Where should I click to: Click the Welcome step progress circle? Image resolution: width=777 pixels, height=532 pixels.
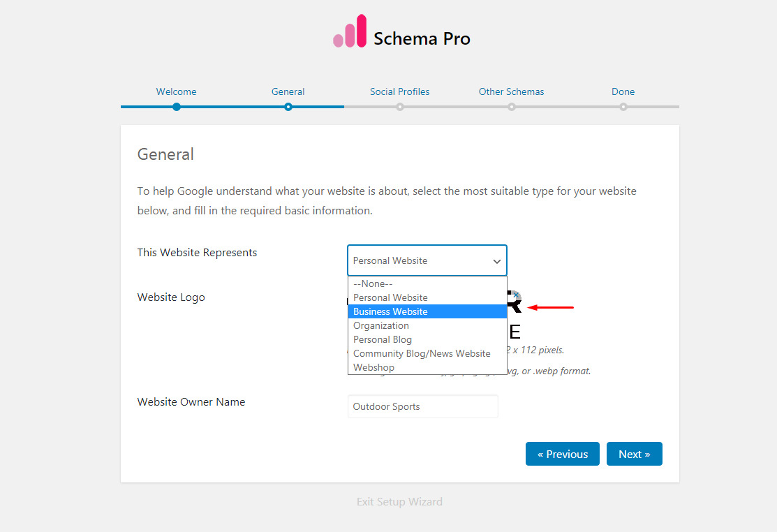click(x=176, y=107)
